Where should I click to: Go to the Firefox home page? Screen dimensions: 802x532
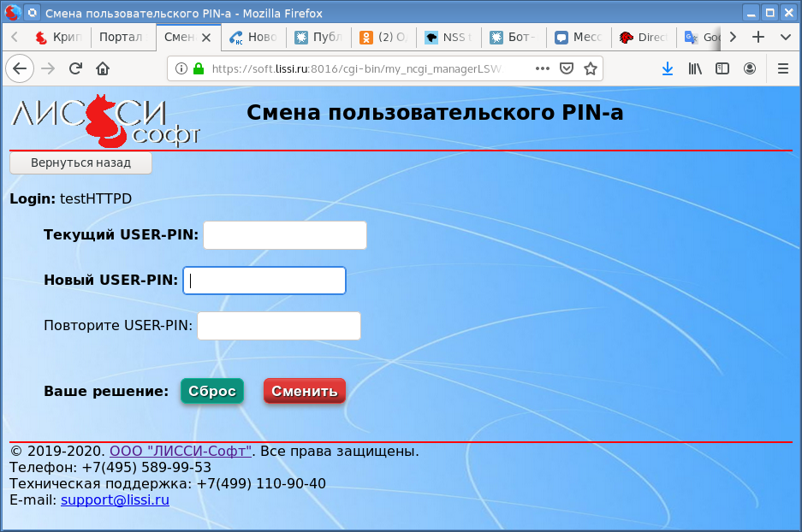click(103, 68)
